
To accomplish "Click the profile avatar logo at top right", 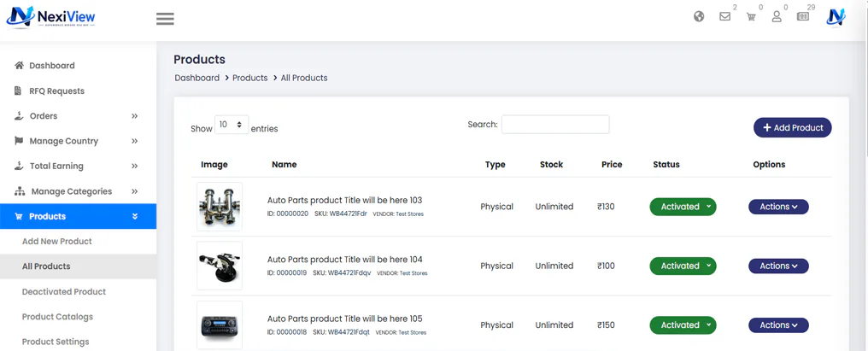I will [x=836, y=17].
